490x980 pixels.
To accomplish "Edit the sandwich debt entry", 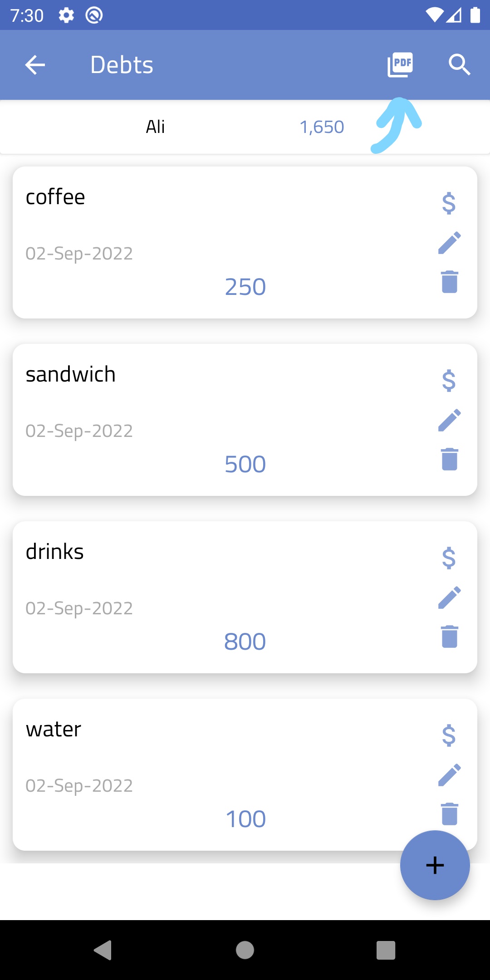I will pos(449,421).
